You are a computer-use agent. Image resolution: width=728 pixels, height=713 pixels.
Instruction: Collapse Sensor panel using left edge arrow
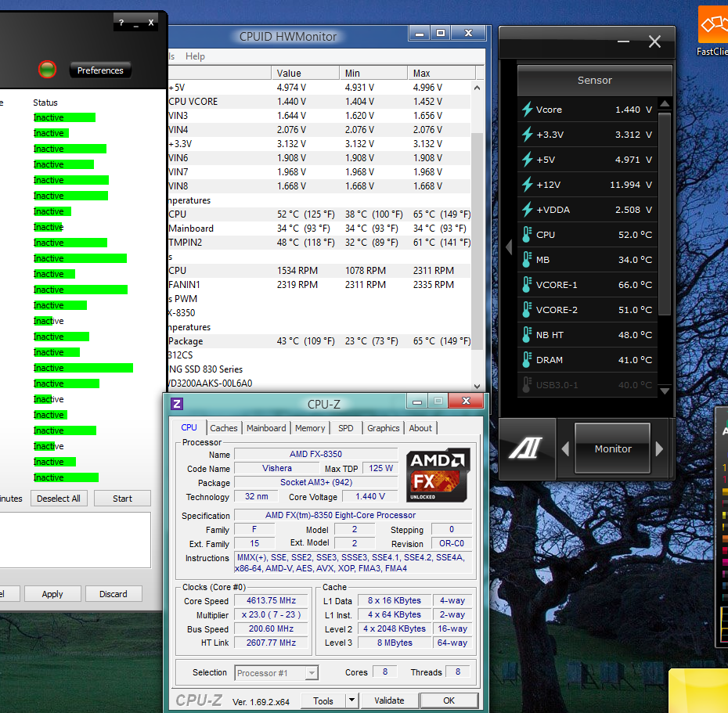coord(508,247)
